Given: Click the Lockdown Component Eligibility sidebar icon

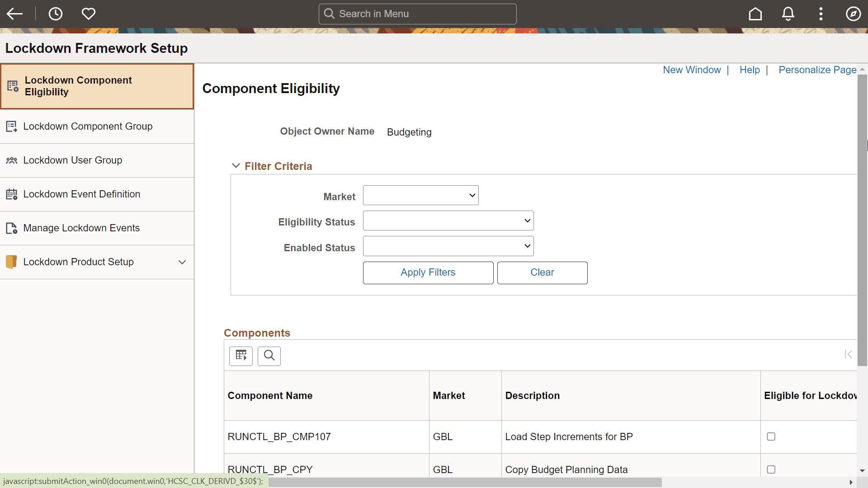Looking at the screenshot, I should tap(13, 86).
